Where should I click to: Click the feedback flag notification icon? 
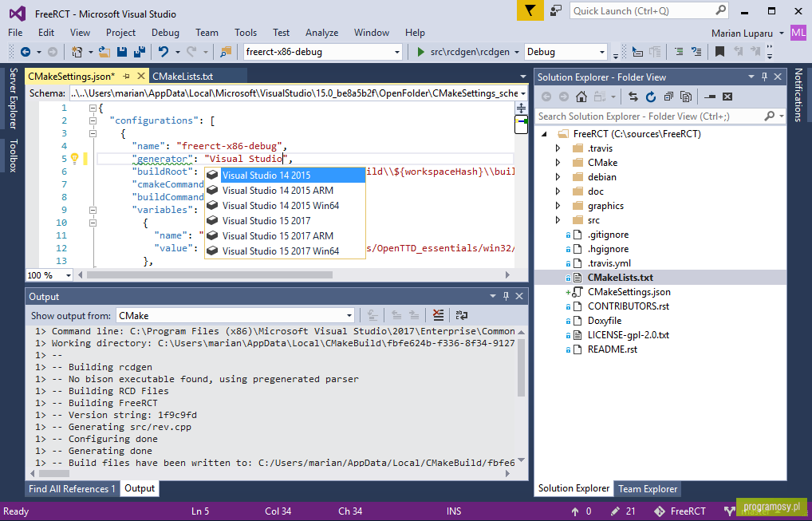(530, 11)
